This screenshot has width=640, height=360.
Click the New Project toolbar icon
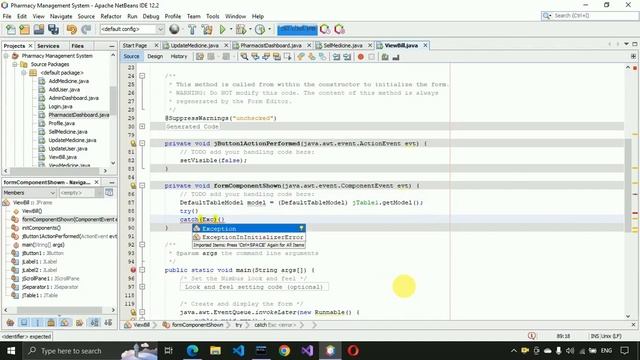click(24, 29)
